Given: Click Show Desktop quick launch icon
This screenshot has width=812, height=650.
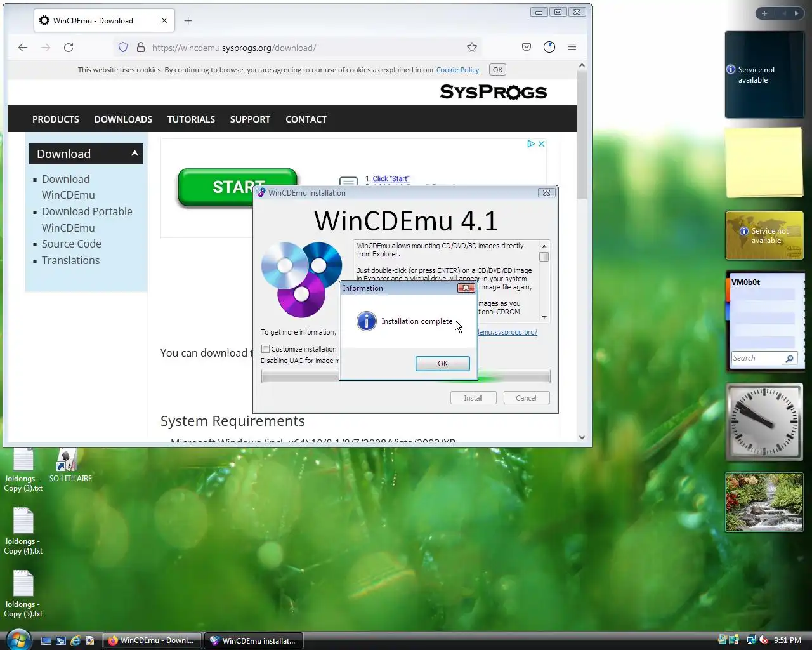Looking at the screenshot, I should click(x=46, y=641).
